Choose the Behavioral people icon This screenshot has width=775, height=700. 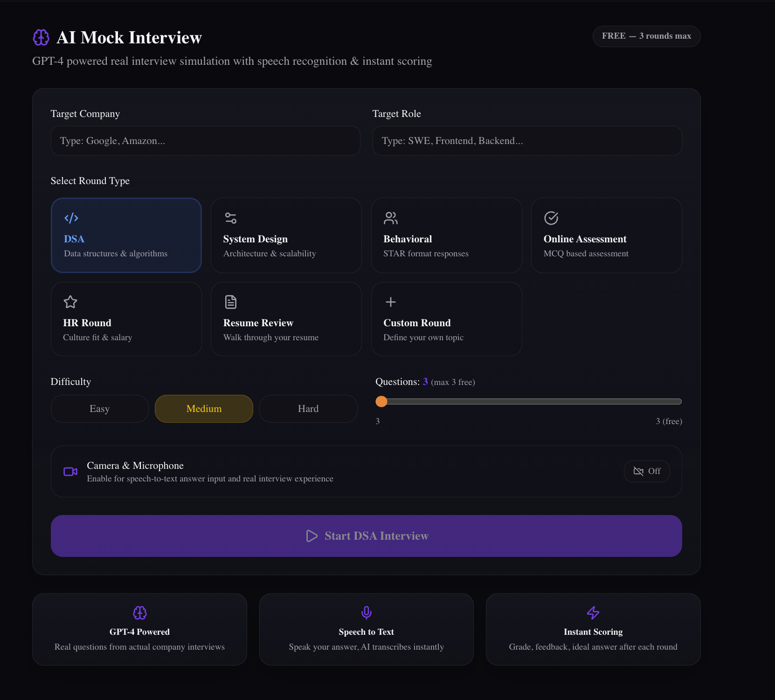point(391,218)
